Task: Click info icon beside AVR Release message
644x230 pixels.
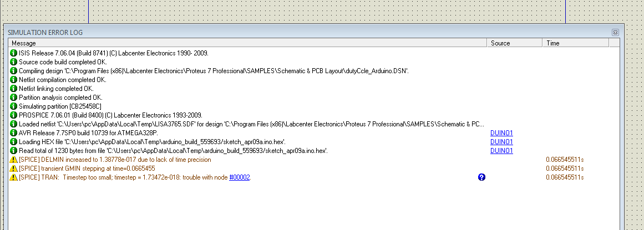Action: (13, 133)
